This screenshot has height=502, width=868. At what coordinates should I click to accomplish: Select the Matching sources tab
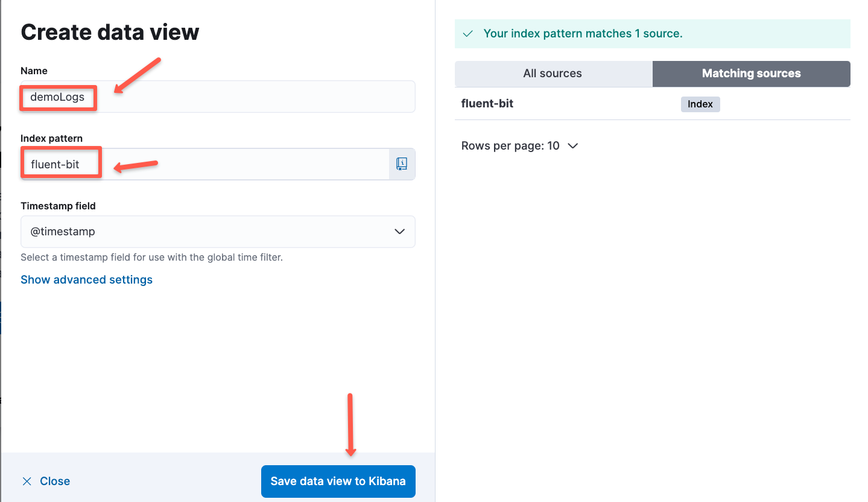(751, 74)
